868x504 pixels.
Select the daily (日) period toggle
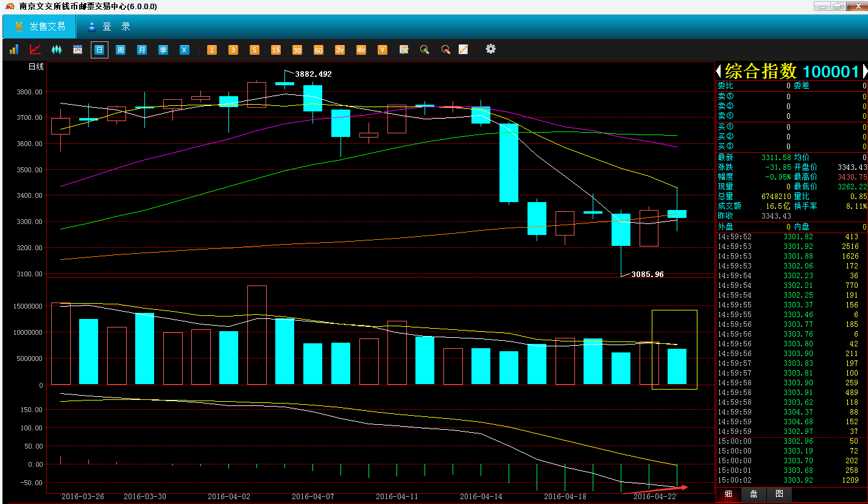tap(99, 50)
